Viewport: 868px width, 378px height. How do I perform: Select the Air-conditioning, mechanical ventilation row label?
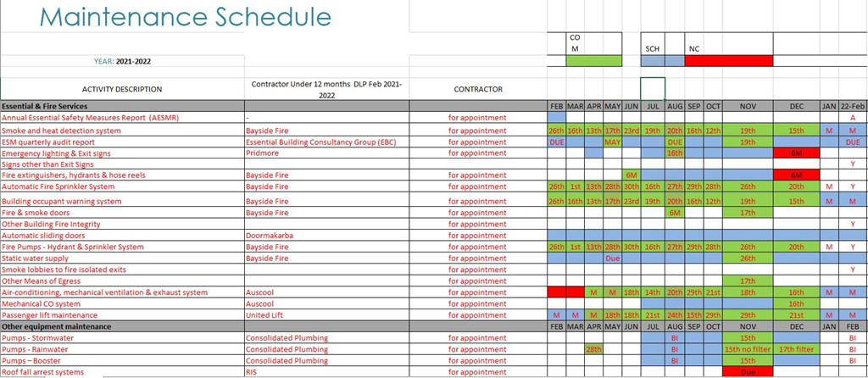point(122,292)
